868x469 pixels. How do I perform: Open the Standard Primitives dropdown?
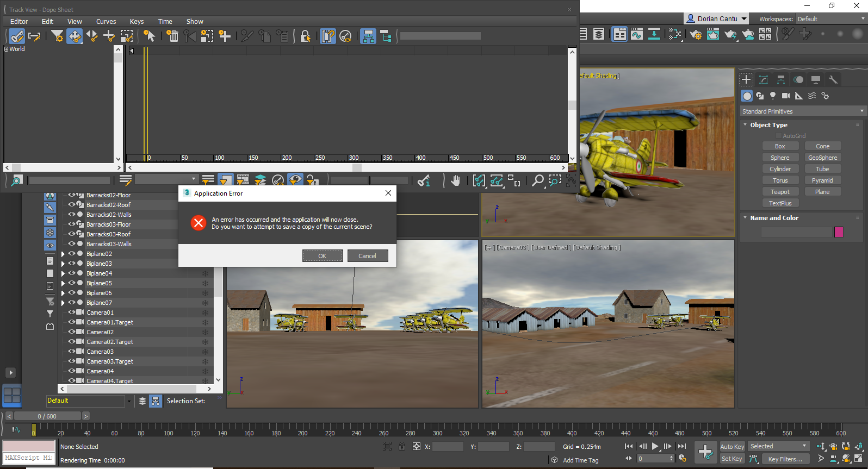802,111
